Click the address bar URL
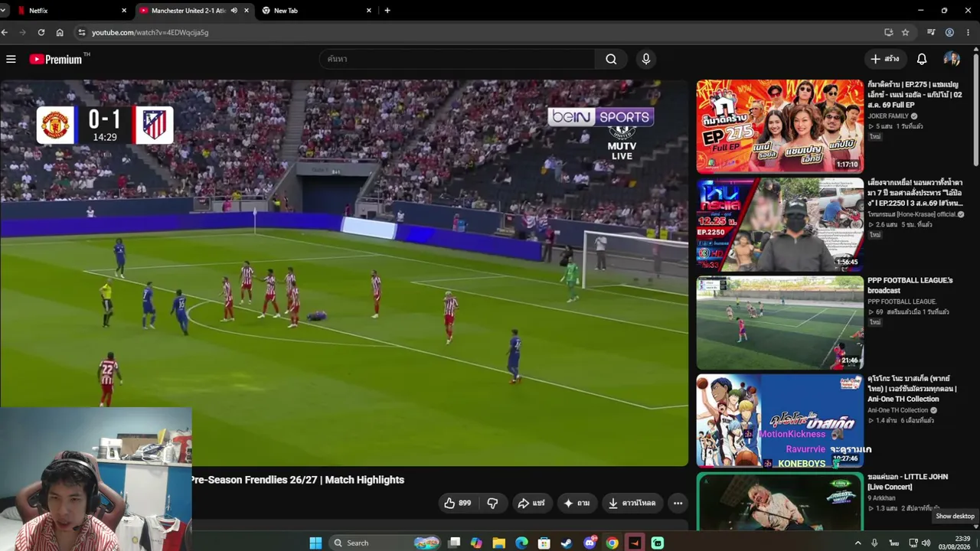This screenshot has height=551, width=980. (150, 32)
